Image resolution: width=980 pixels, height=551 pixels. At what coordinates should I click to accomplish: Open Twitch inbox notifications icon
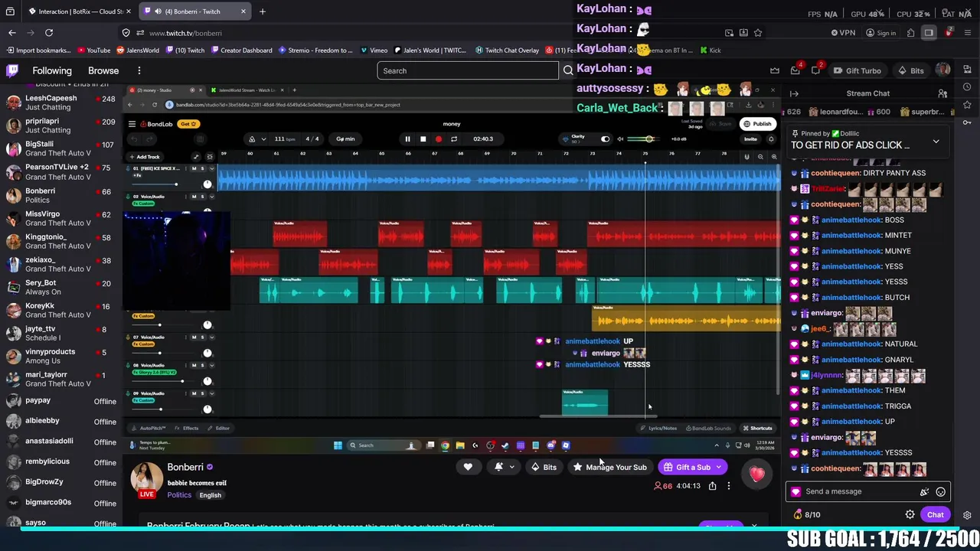coord(795,70)
